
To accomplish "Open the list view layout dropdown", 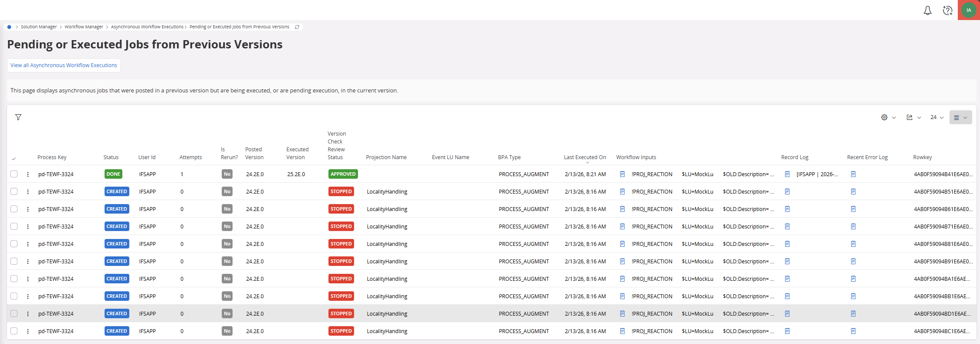I will pos(960,117).
